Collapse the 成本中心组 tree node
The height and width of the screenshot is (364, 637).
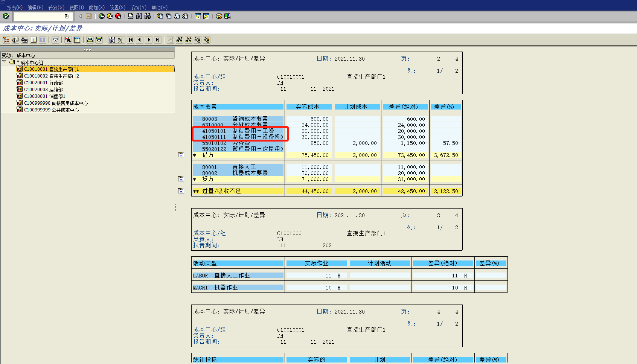coord(4,62)
